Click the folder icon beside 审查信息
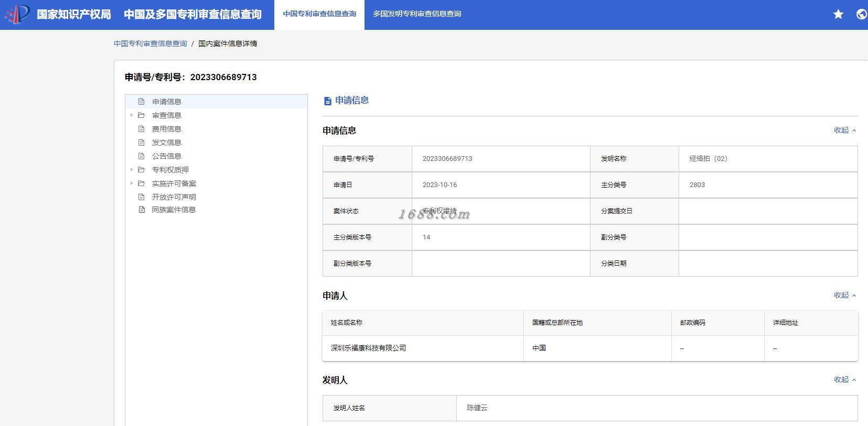 [x=141, y=115]
